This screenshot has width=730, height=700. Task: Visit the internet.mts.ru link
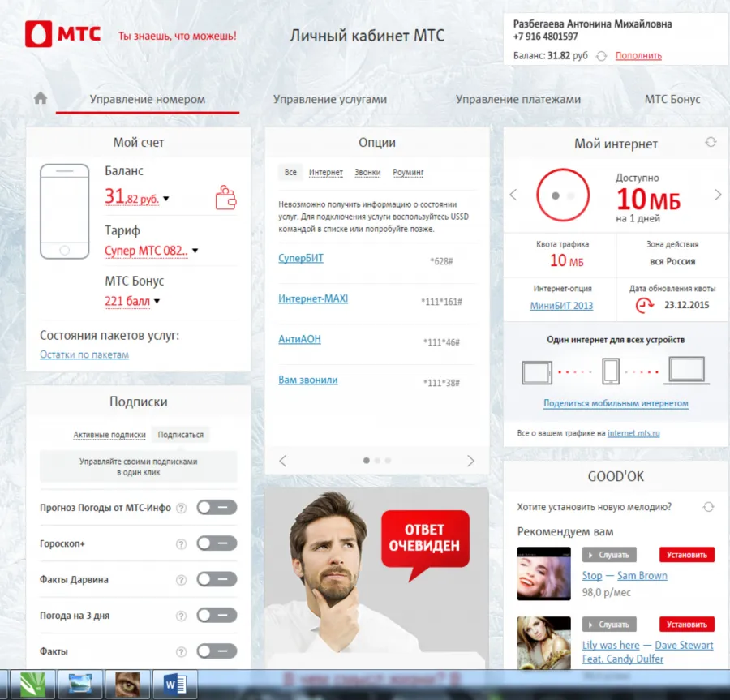pos(633,433)
